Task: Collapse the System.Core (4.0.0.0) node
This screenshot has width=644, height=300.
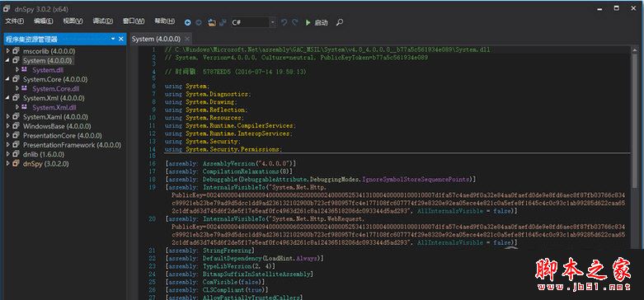Action: (7, 79)
